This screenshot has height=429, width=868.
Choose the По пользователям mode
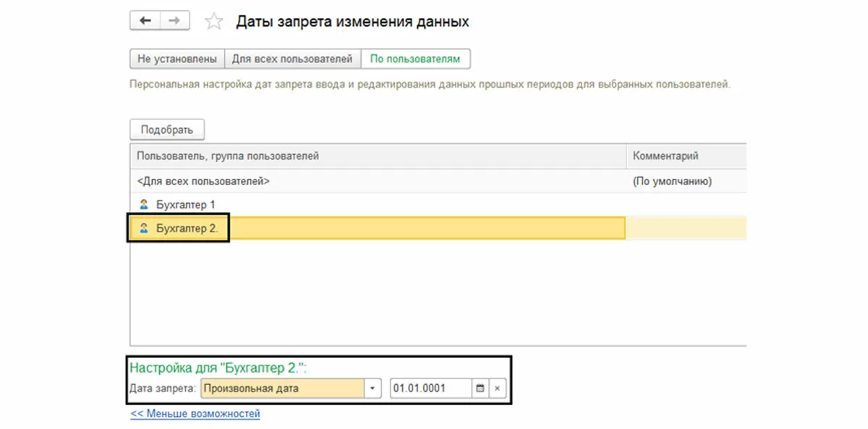click(x=415, y=59)
